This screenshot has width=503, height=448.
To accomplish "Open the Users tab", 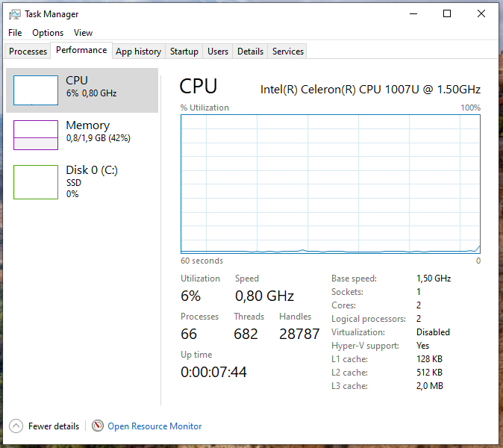I will [218, 52].
